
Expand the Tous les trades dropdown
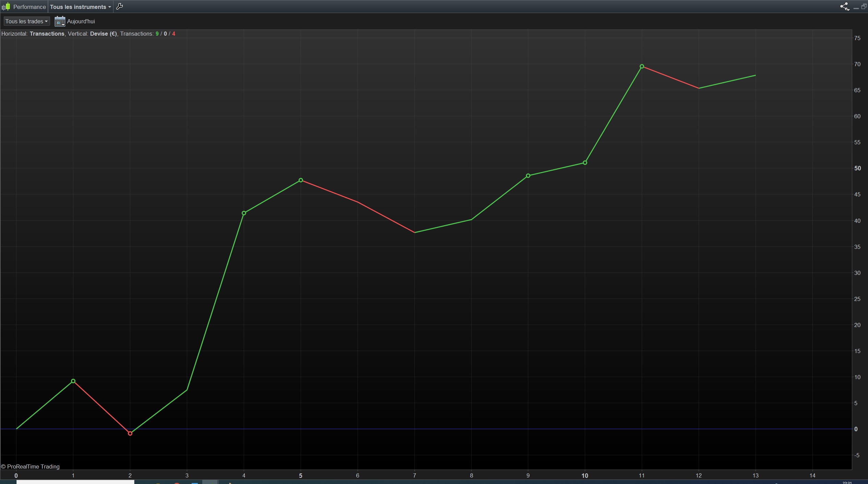(26, 21)
